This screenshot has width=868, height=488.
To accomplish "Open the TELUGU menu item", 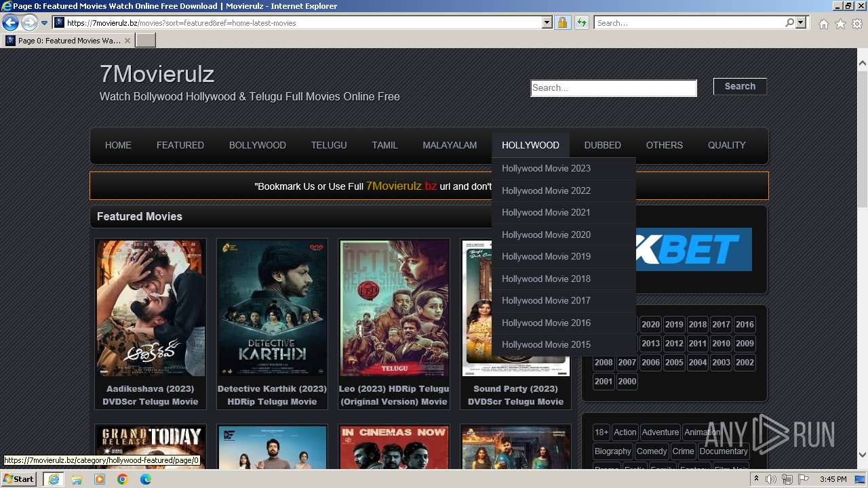I will [x=329, y=145].
